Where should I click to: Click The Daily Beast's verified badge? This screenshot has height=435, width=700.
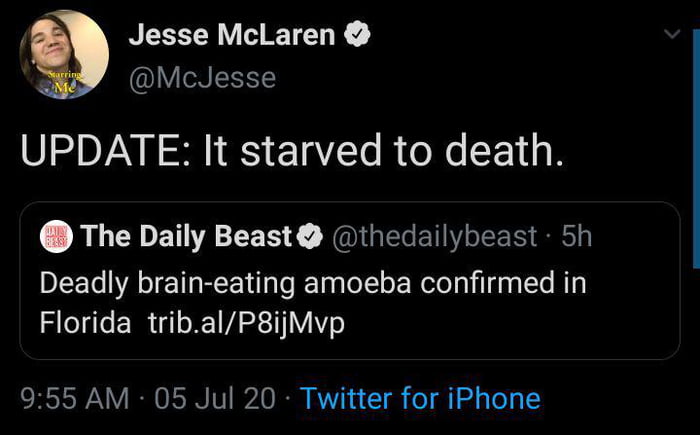click(x=311, y=236)
